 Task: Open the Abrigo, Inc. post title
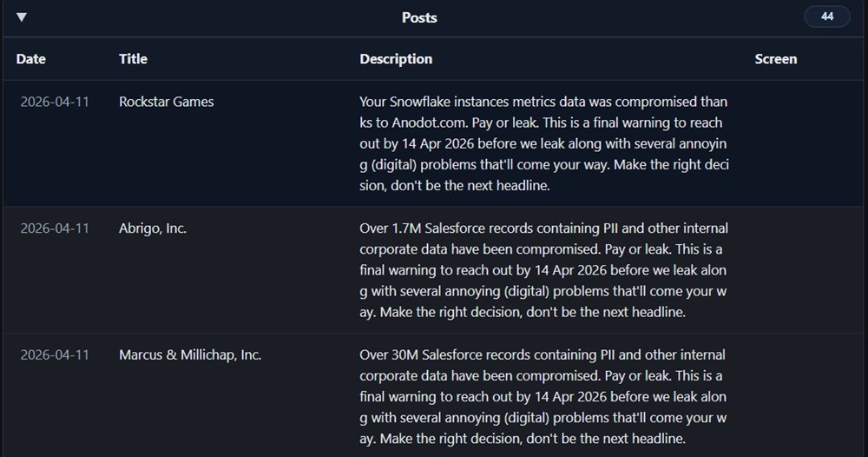tap(153, 228)
